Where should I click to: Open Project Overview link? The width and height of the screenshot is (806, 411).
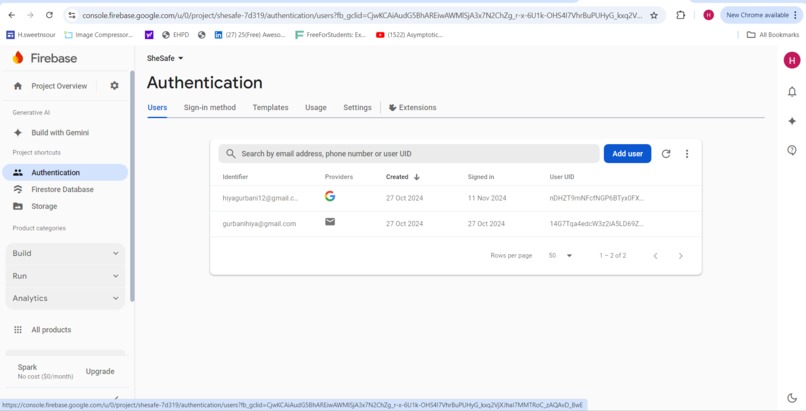[x=59, y=86]
